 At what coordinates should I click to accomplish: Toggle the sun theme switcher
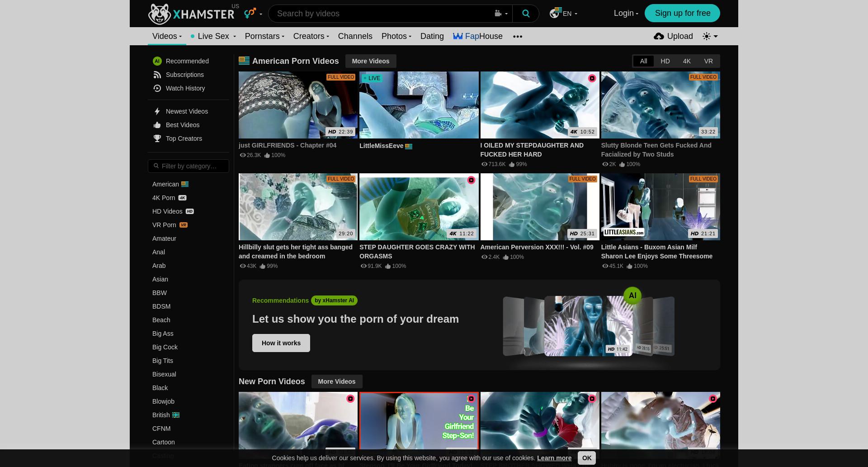707,36
